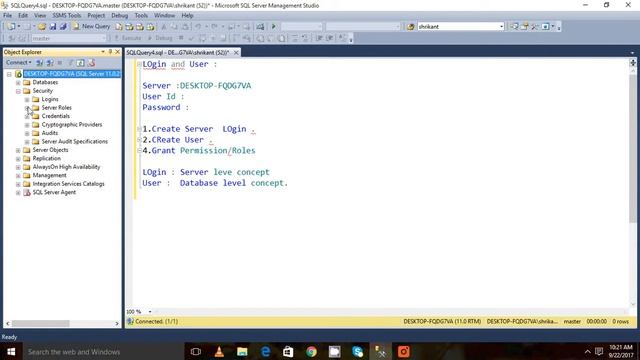The image size is (640, 360).
Task: Select the SQLQuery4.sql document tab
Action: tap(178, 53)
